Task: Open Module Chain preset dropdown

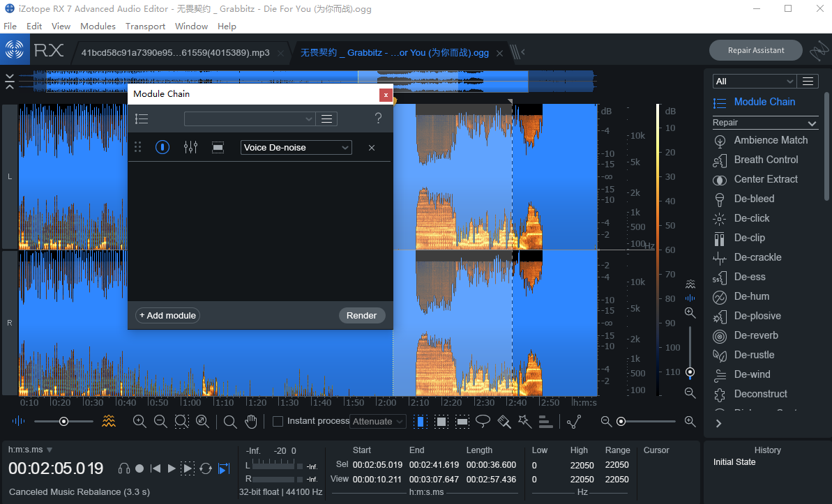Action: (x=250, y=119)
